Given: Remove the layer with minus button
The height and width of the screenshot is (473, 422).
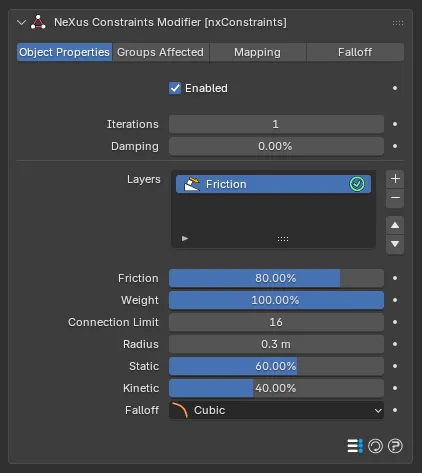Looking at the screenshot, I should pyautogui.click(x=395, y=198).
